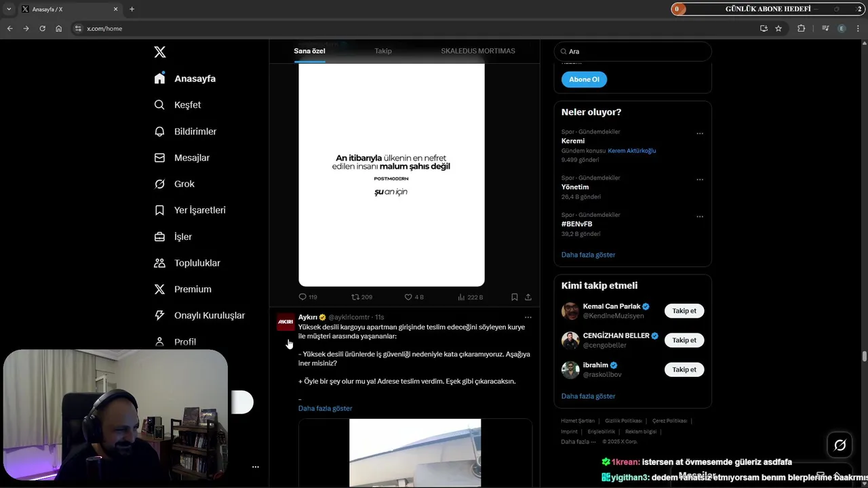Screen dimensions: 868x488
Task: Close the Anasayfa / X tab
Action: 115,9
